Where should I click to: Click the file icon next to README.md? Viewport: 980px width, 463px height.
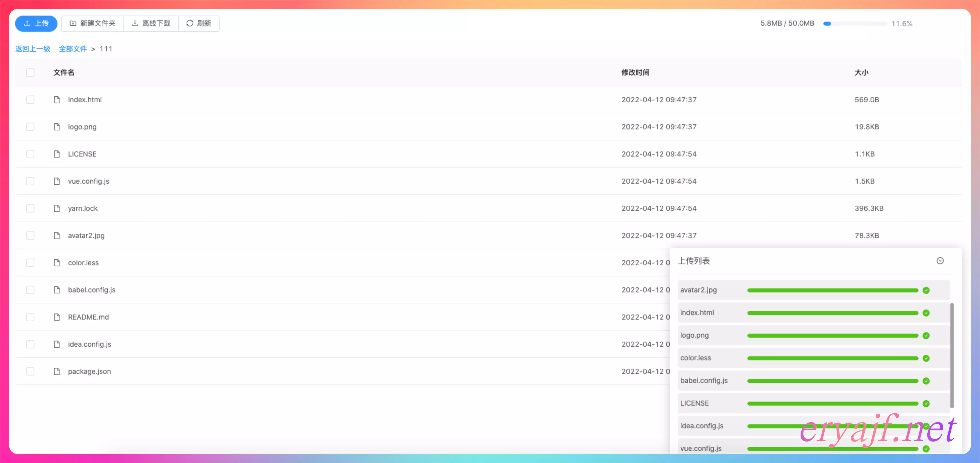[57, 317]
